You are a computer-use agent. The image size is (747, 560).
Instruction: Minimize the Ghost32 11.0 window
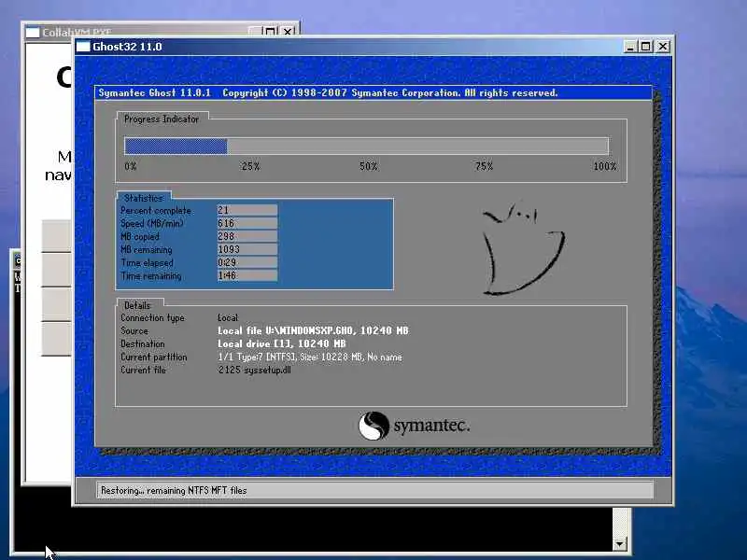pos(630,47)
